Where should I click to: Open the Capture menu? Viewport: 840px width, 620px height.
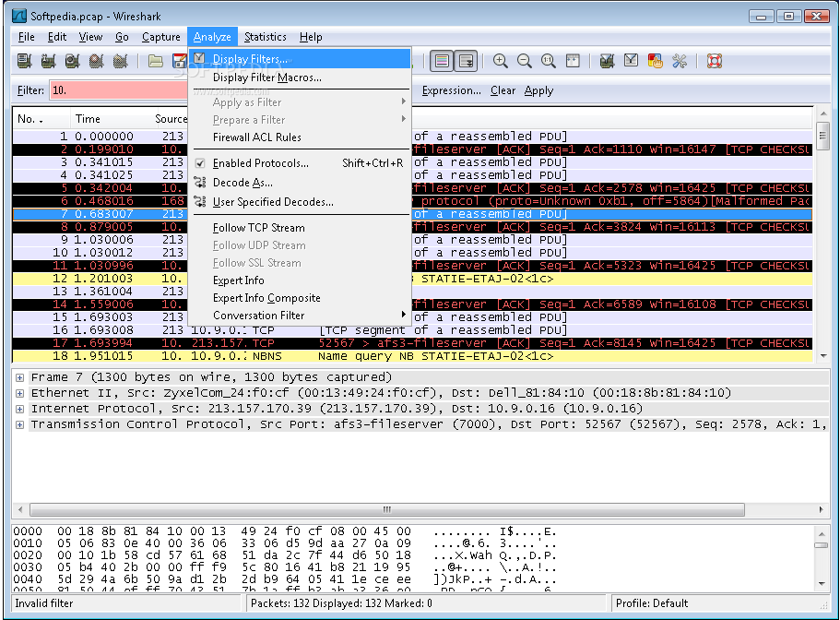(160, 37)
